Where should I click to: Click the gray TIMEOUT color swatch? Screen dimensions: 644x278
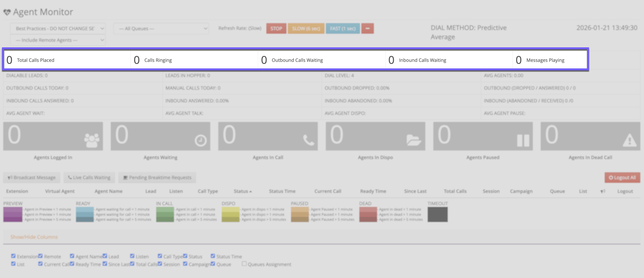pyautogui.click(x=437, y=214)
